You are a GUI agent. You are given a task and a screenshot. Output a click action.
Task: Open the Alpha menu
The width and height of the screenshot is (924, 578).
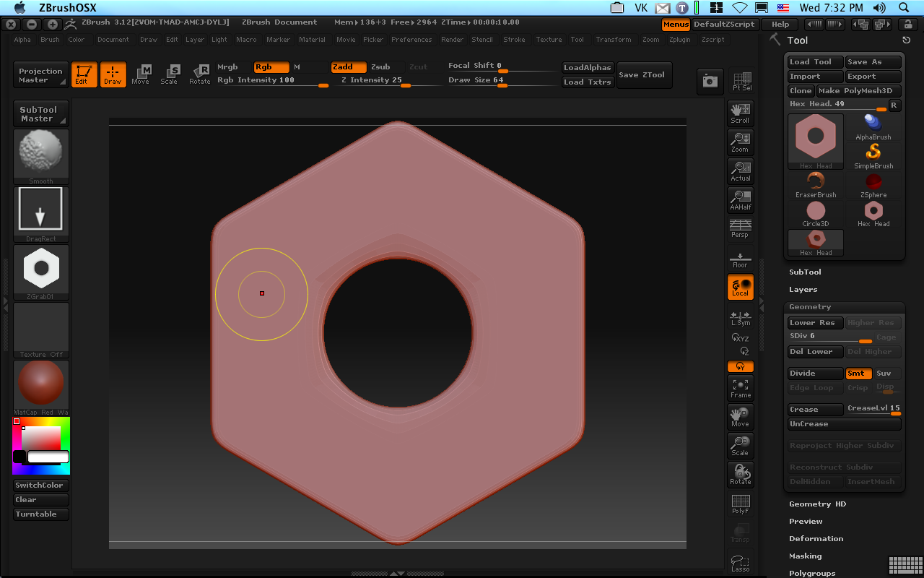(x=22, y=40)
